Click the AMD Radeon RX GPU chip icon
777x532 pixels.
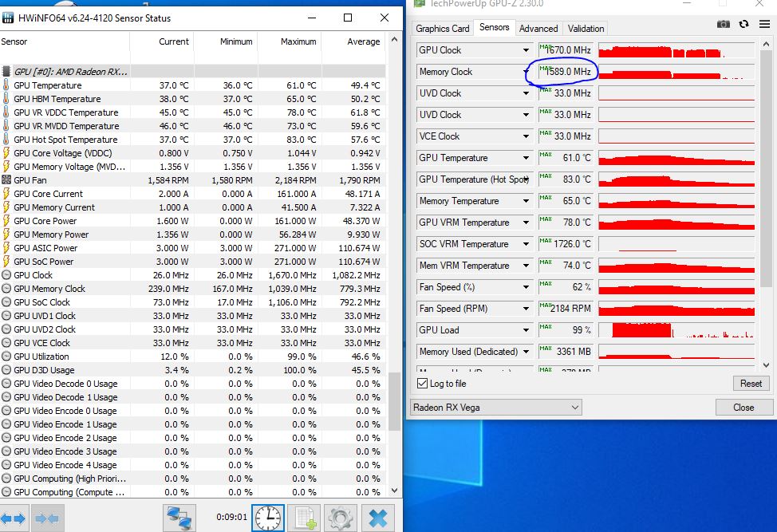(6, 72)
